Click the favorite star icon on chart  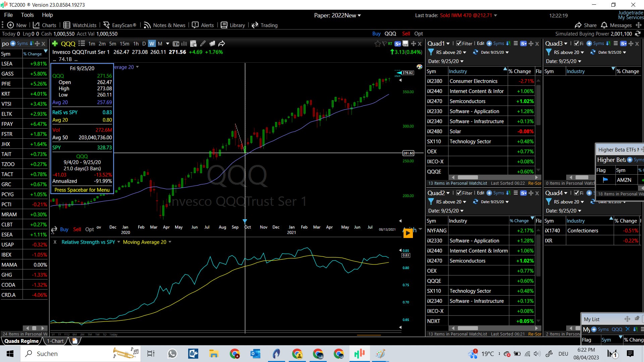377,44
